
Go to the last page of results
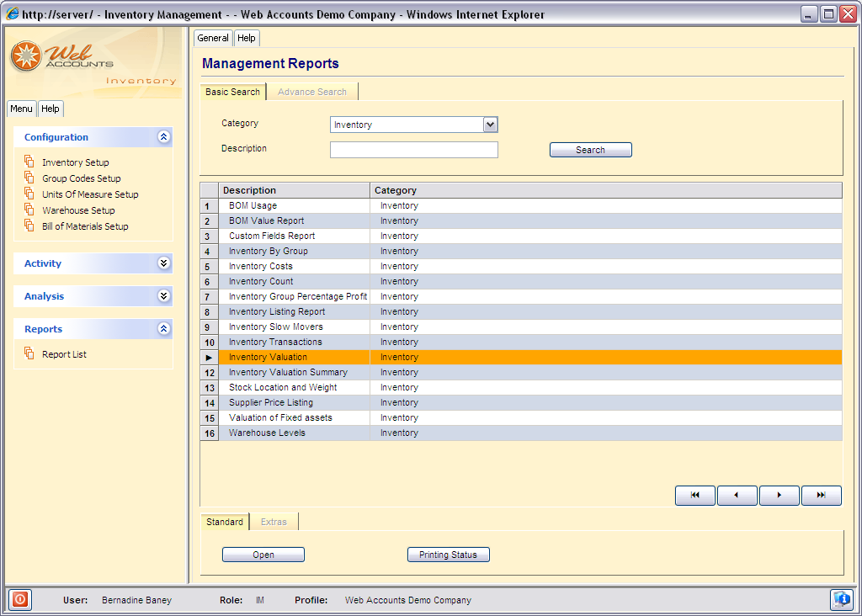click(x=821, y=496)
